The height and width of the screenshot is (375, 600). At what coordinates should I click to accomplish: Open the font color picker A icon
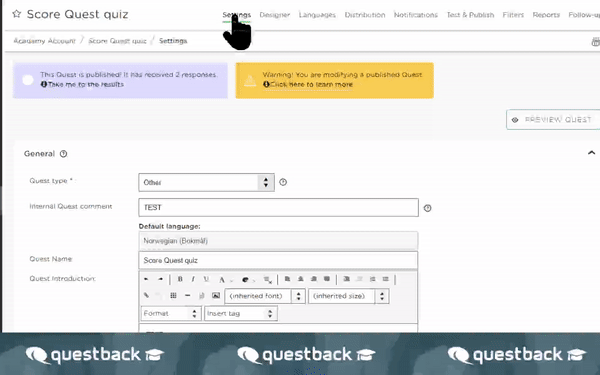tap(222, 280)
